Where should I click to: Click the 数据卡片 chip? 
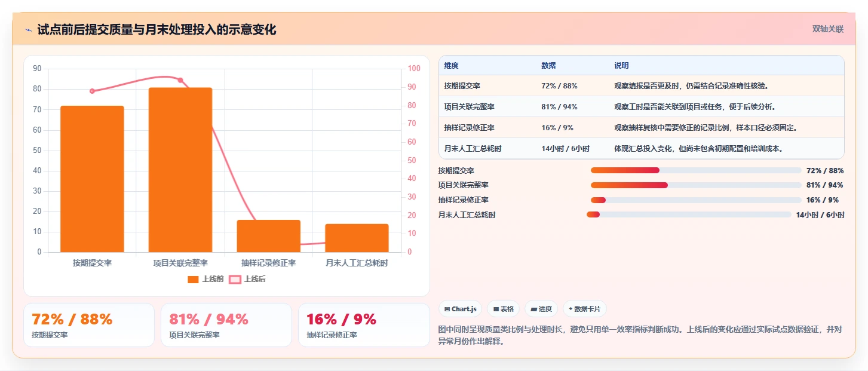(x=584, y=309)
